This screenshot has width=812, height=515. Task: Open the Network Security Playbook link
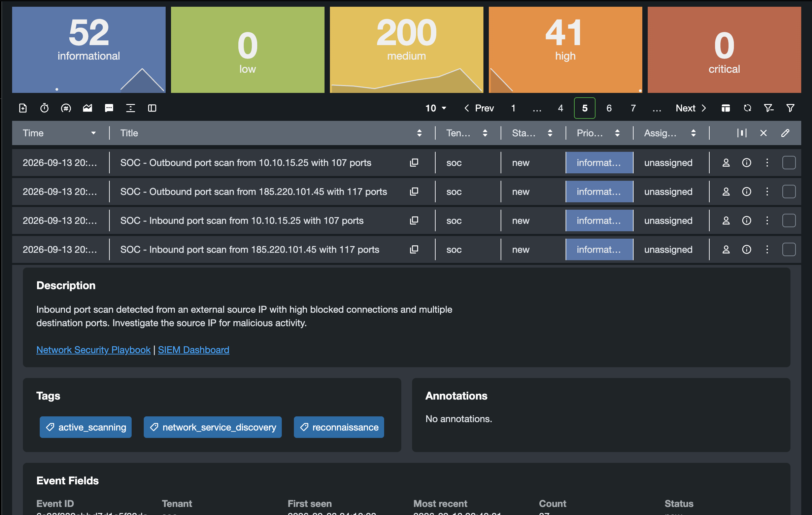point(93,350)
